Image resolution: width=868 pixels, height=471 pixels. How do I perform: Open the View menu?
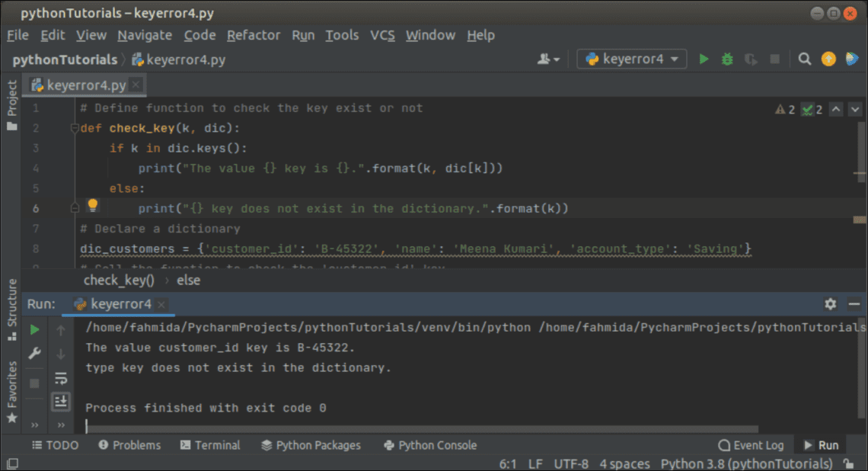tap(91, 35)
